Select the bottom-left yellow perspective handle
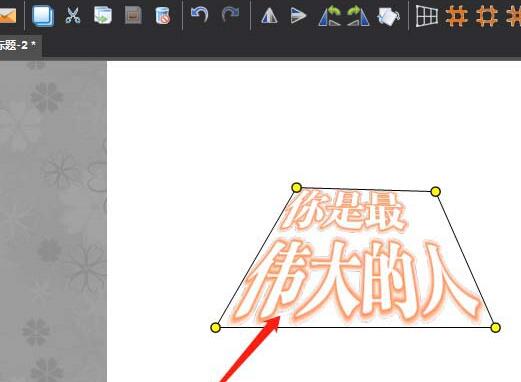 [215, 327]
